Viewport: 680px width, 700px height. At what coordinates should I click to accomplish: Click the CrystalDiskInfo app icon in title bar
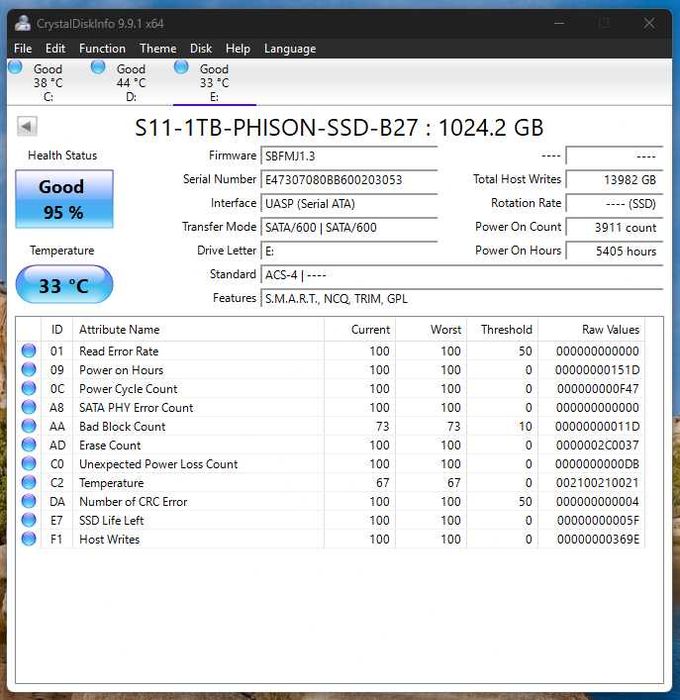(x=22, y=23)
